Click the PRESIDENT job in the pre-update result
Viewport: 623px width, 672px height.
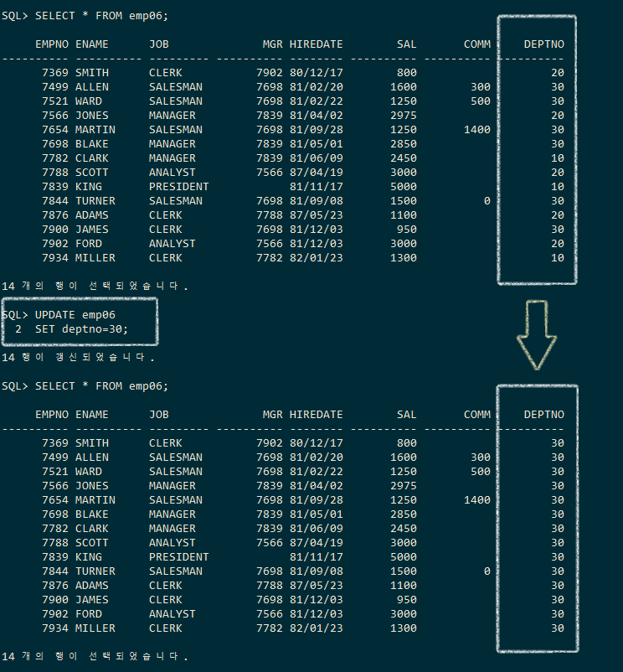pyautogui.click(x=179, y=187)
